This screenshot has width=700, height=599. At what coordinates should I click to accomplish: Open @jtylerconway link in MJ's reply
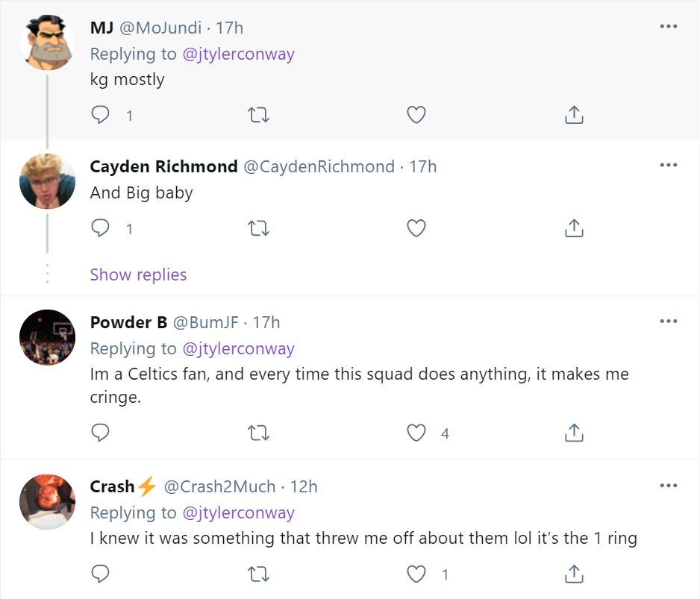click(238, 54)
